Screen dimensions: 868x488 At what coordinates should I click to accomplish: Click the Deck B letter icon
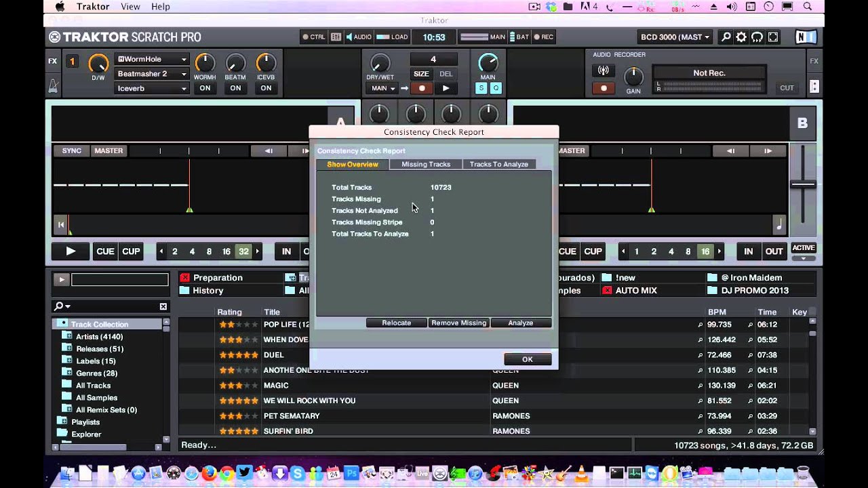802,123
